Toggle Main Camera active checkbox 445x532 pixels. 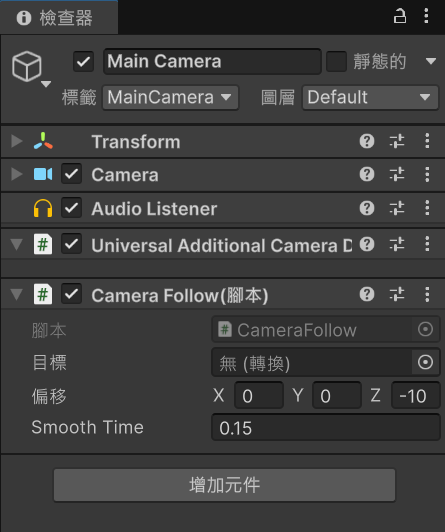click(x=83, y=61)
